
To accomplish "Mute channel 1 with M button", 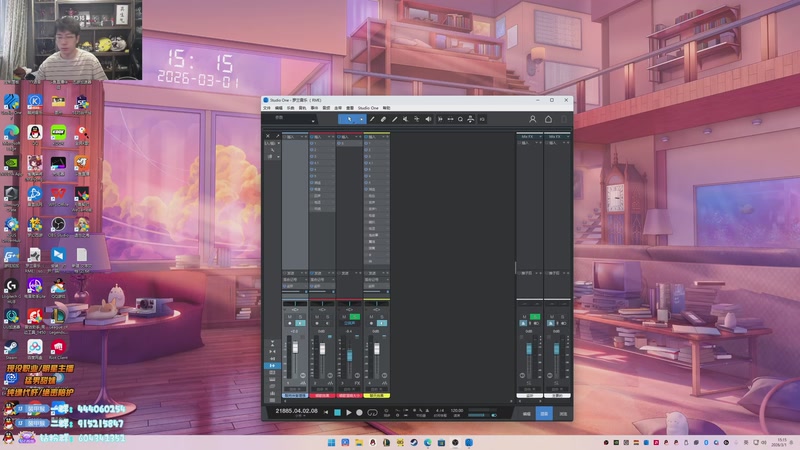I will click(290, 317).
